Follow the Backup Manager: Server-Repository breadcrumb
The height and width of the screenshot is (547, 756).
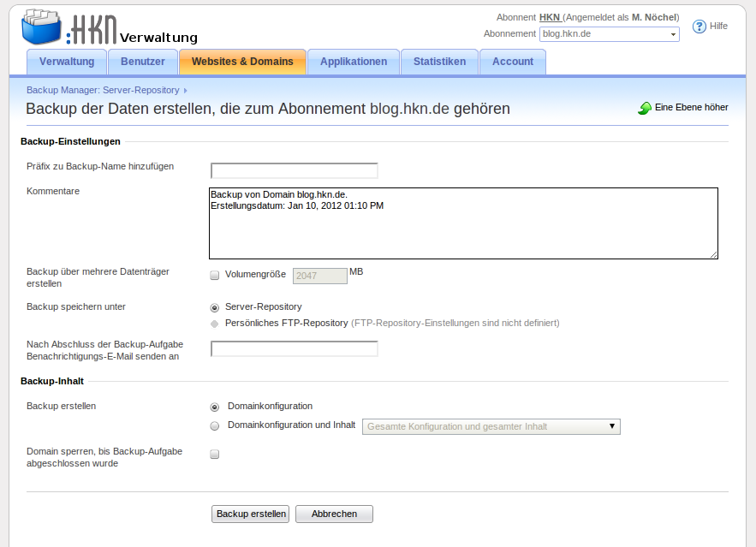(103, 90)
